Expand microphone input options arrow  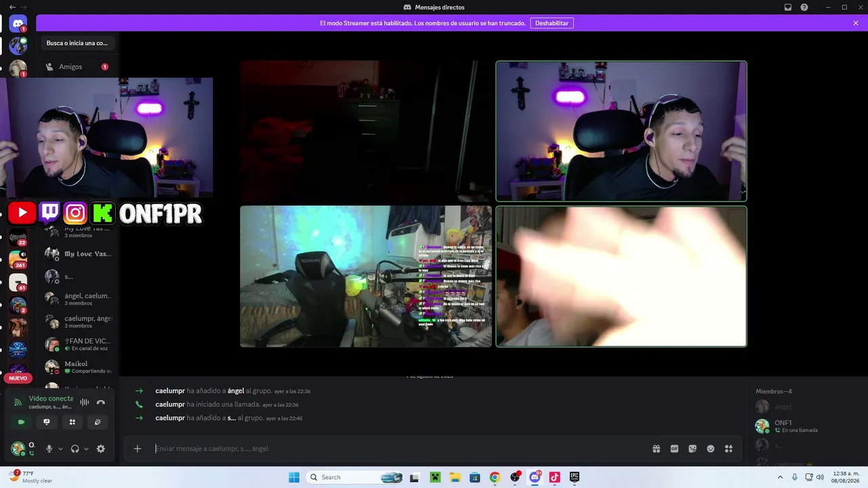60,449
